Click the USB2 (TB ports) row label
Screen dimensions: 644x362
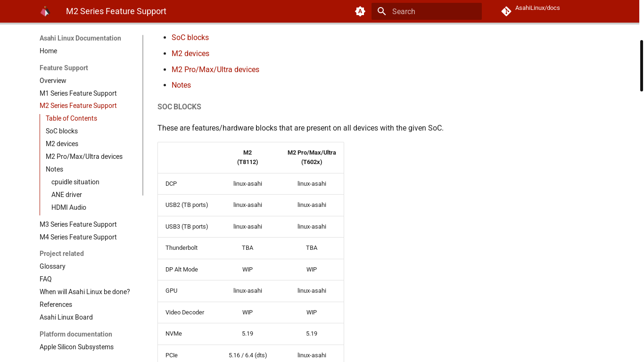click(187, 205)
